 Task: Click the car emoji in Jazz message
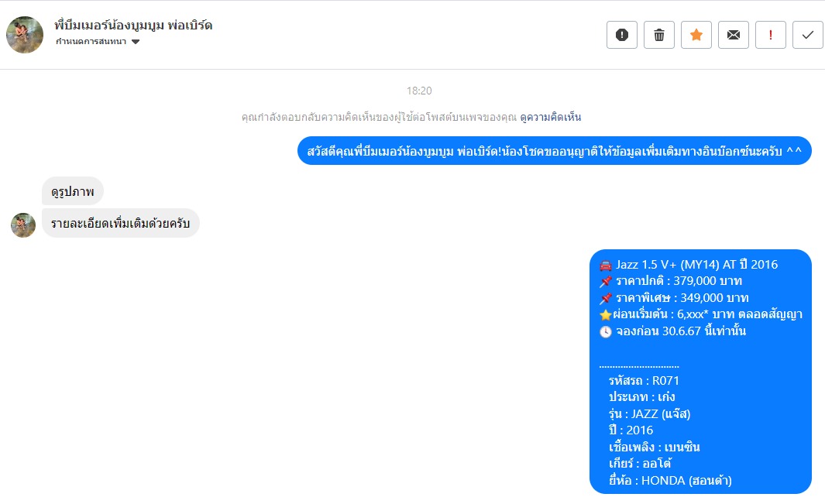[606, 265]
